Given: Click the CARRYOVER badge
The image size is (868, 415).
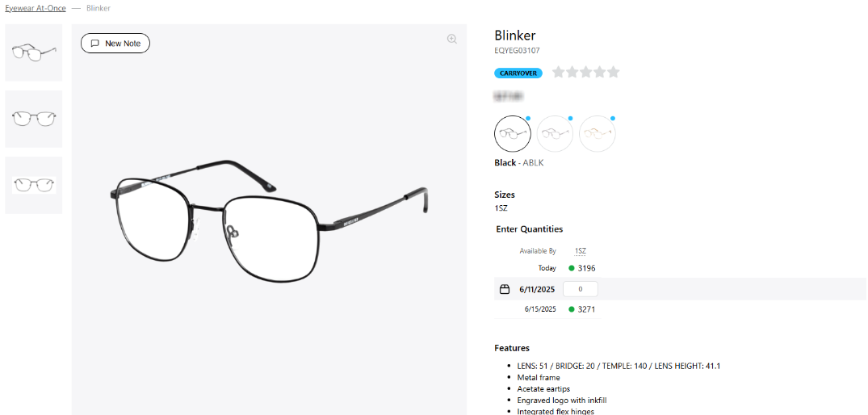Looking at the screenshot, I should (518, 73).
